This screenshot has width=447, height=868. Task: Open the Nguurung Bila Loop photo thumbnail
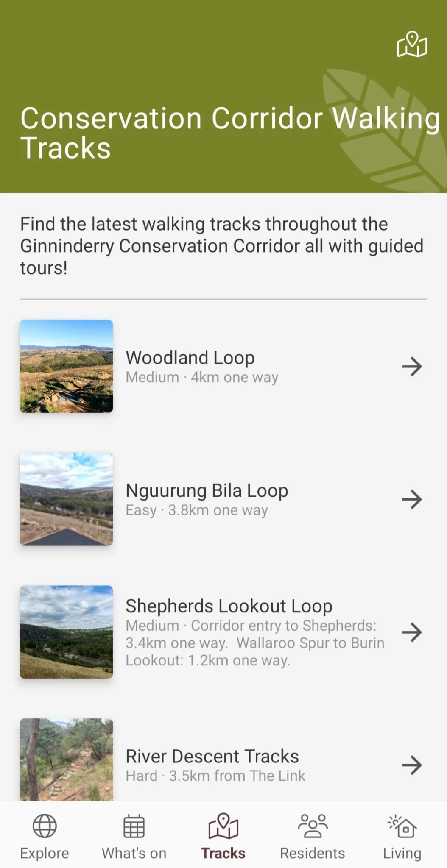[x=67, y=499]
